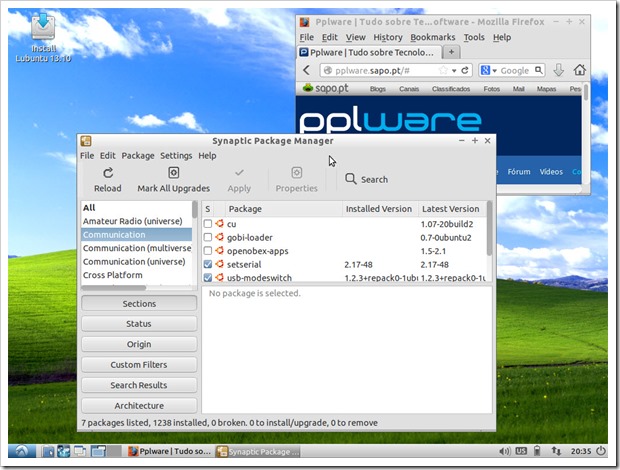Viewport: 620px width, 470px height.
Task: Click the battery icon in the tray
Action: pos(537,451)
